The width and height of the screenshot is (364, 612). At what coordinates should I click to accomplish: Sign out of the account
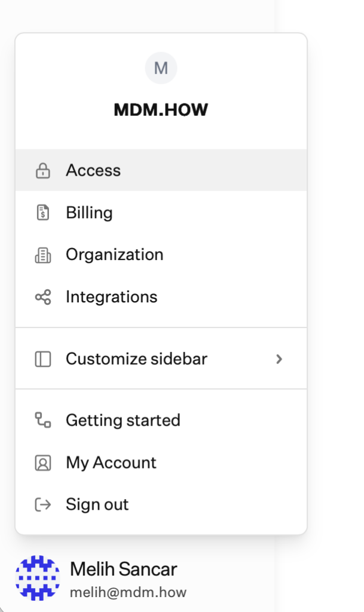coord(161,504)
